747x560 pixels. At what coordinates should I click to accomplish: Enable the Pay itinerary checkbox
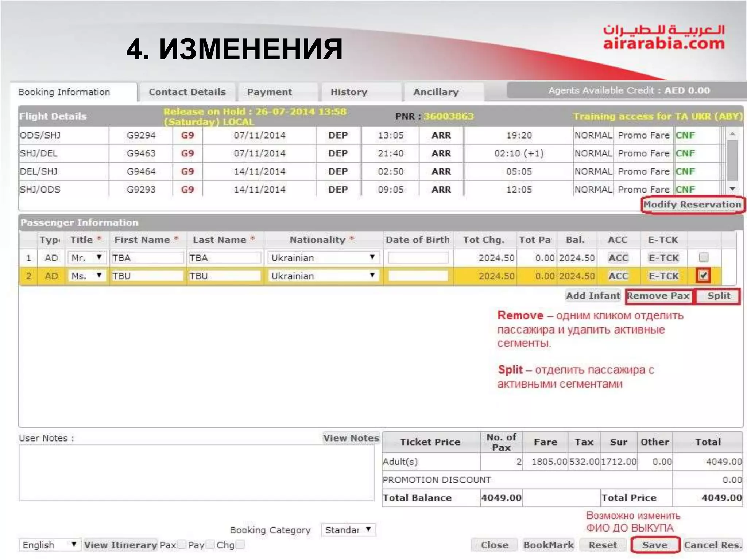(209, 545)
